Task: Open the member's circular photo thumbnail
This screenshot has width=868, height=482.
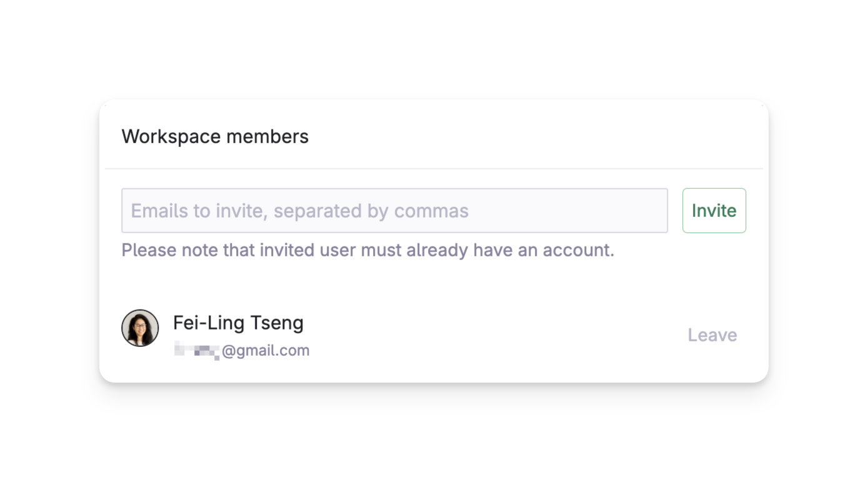Action: [x=140, y=328]
